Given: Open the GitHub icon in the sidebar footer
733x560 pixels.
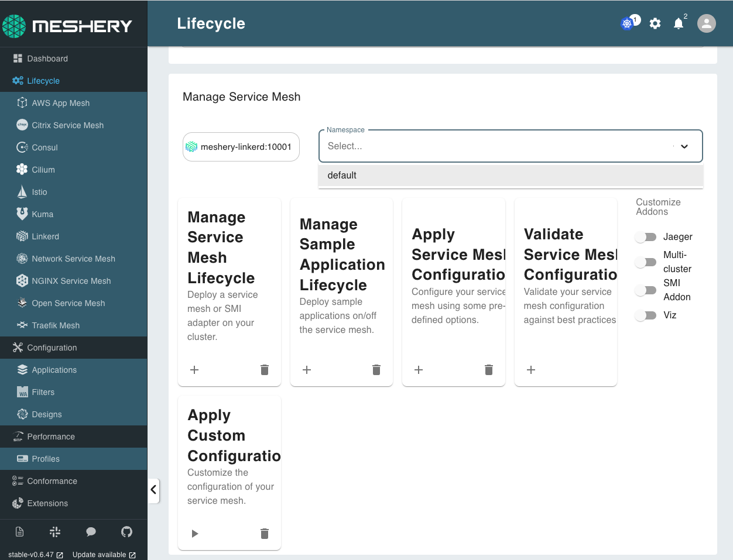Looking at the screenshot, I should [x=126, y=531].
